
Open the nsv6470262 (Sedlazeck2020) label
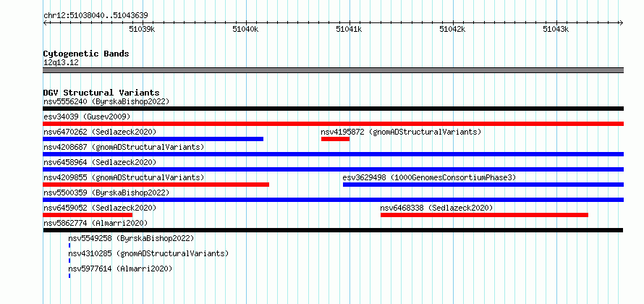(x=100, y=132)
